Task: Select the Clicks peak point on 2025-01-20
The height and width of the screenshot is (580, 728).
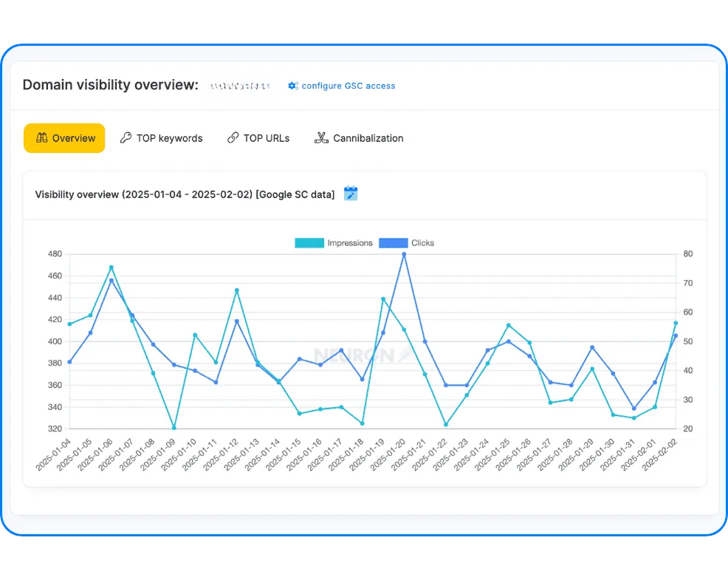Action: pyautogui.click(x=405, y=254)
